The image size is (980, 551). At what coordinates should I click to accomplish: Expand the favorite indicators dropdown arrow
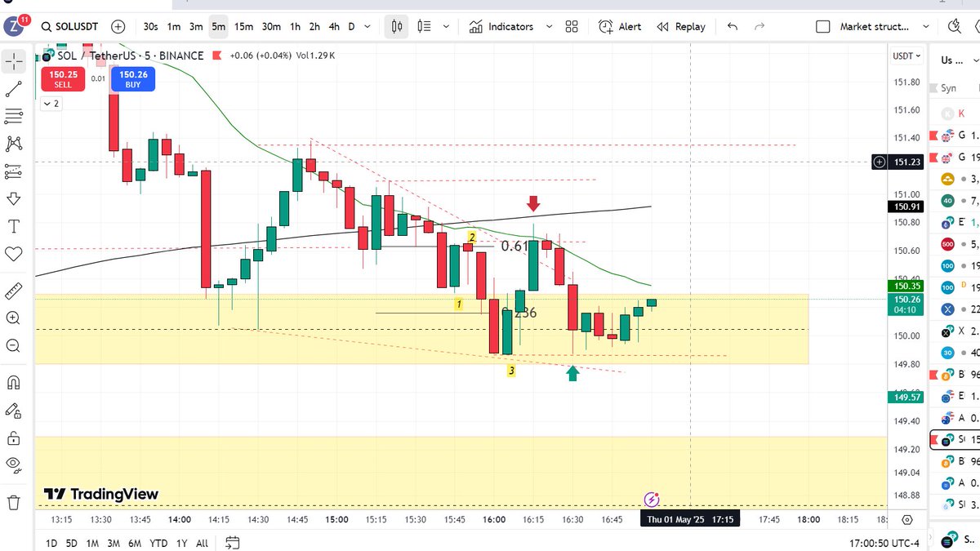tap(547, 26)
